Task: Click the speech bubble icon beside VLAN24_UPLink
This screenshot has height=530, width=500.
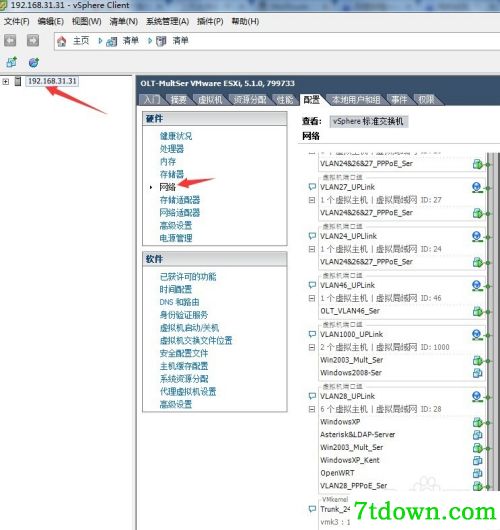Action: point(312,236)
